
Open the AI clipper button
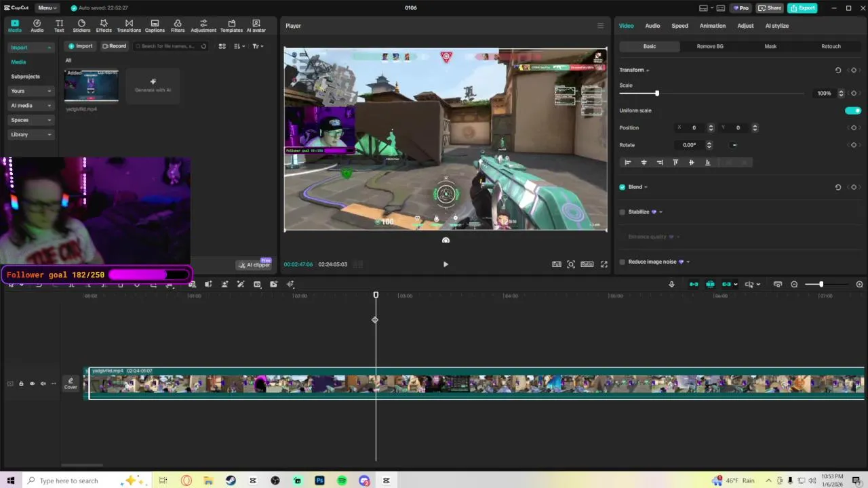click(x=254, y=265)
